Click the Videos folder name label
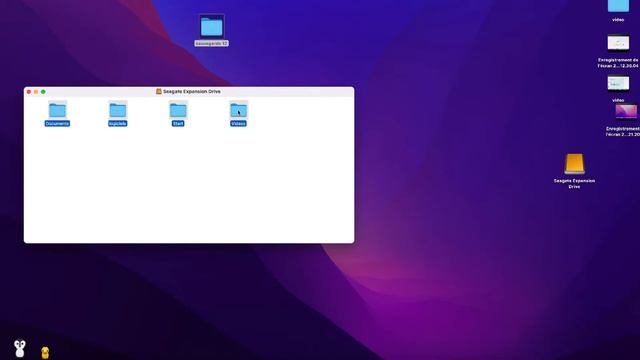The height and width of the screenshot is (360, 640). point(238,123)
